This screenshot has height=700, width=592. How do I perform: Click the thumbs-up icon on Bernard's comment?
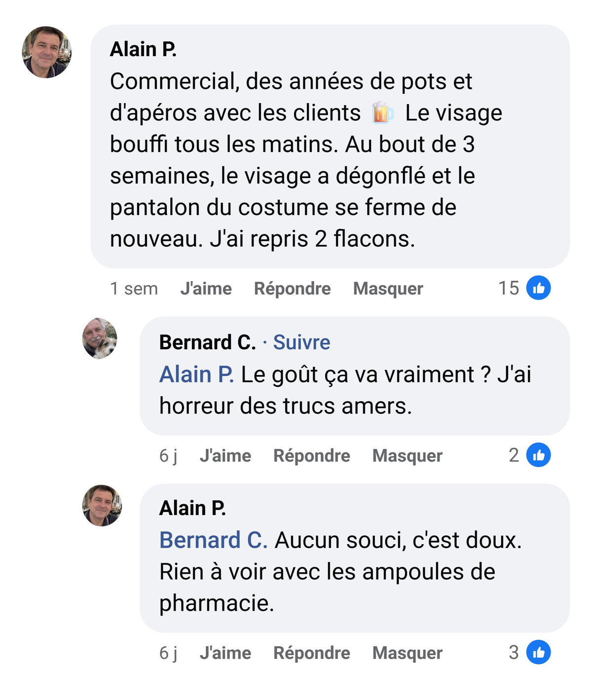[538, 455]
